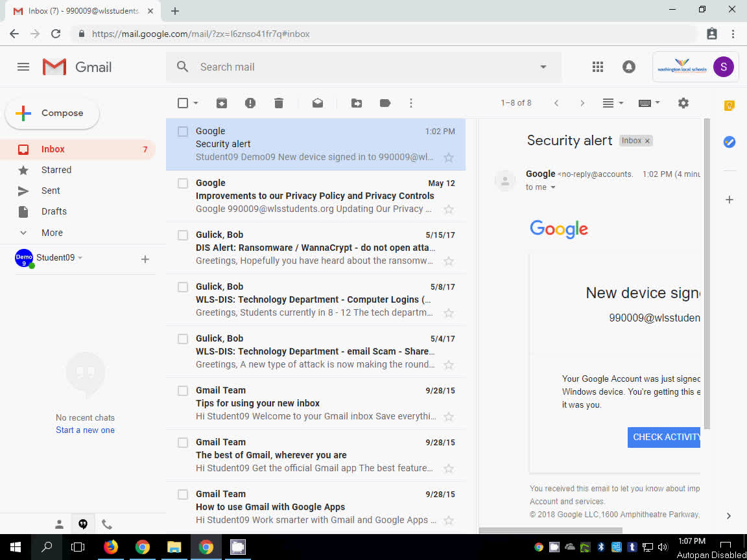Apply a label to the selected email
Viewport: 747px width, 560px height.
point(385,102)
